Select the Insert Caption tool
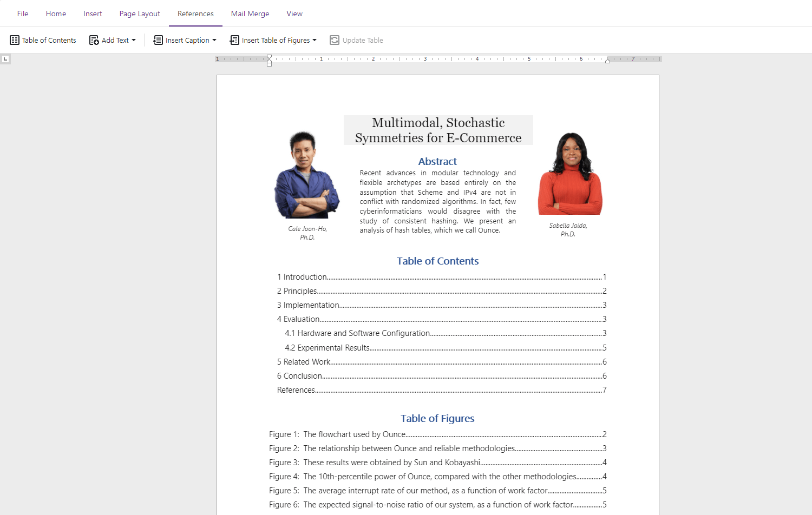 (158, 40)
